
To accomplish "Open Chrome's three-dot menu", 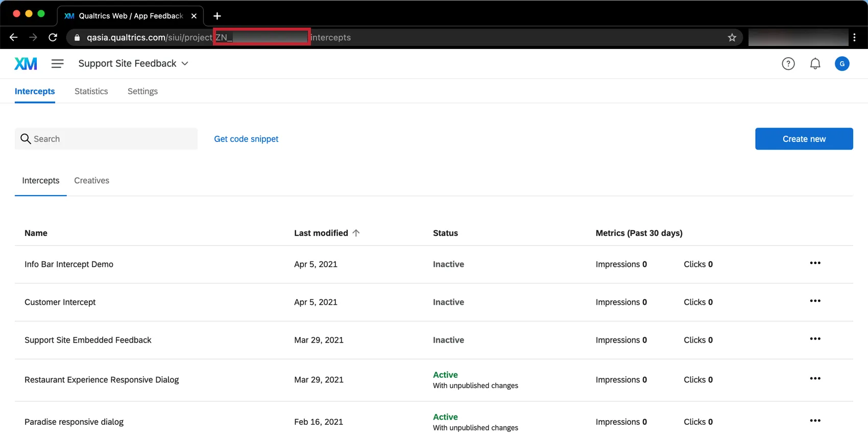I will 854,37.
